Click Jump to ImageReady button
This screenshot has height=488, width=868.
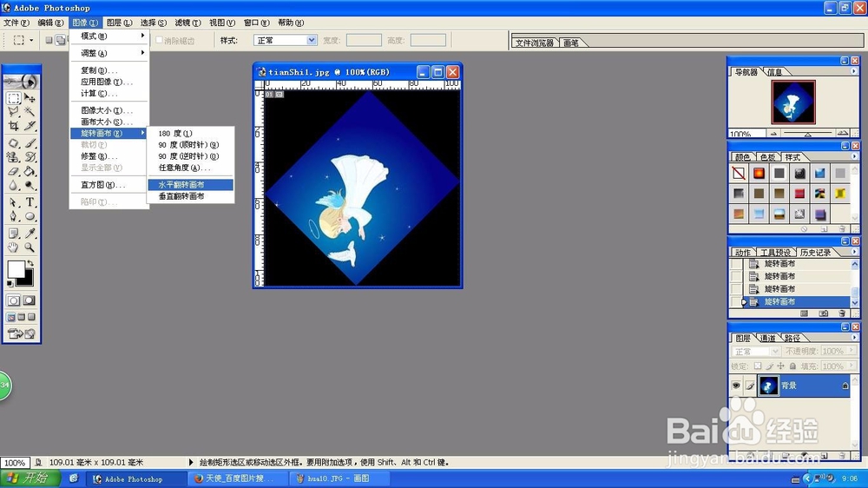point(22,333)
